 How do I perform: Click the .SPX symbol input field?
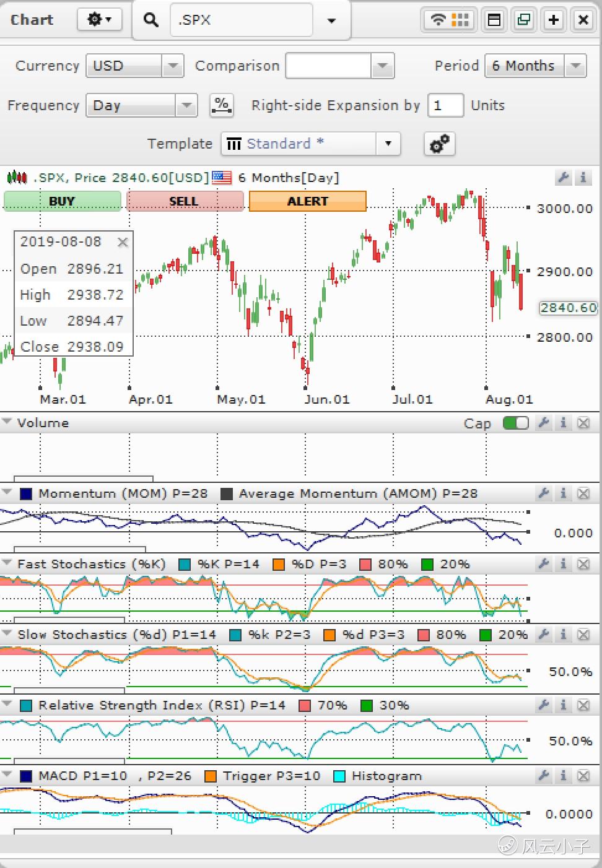240,20
